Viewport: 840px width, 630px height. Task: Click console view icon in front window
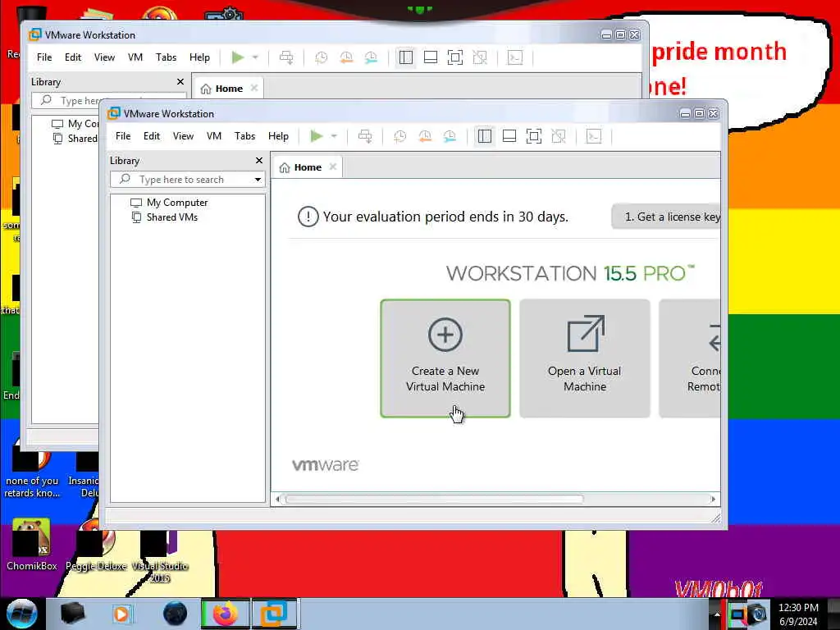pyautogui.click(x=594, y=136)
